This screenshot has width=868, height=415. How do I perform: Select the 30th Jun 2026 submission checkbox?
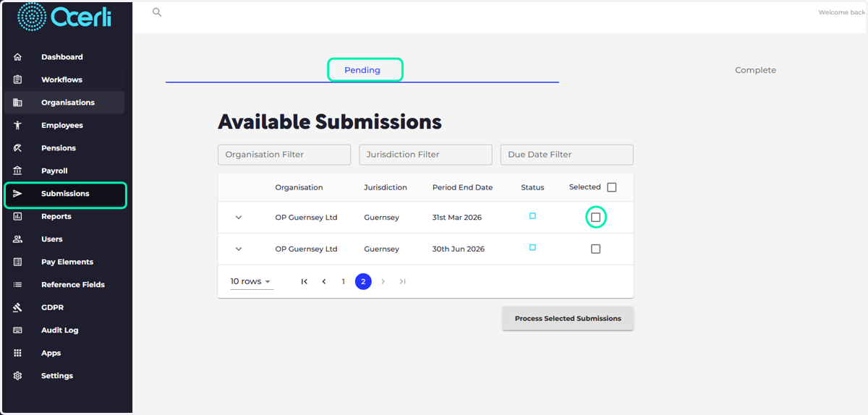pyautogui.click(x=596, y=249)
